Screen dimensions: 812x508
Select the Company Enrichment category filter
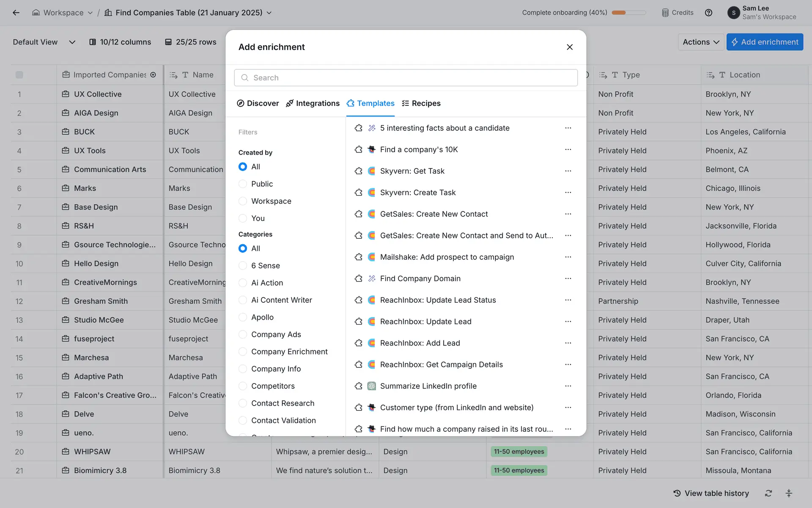[243, 351]
